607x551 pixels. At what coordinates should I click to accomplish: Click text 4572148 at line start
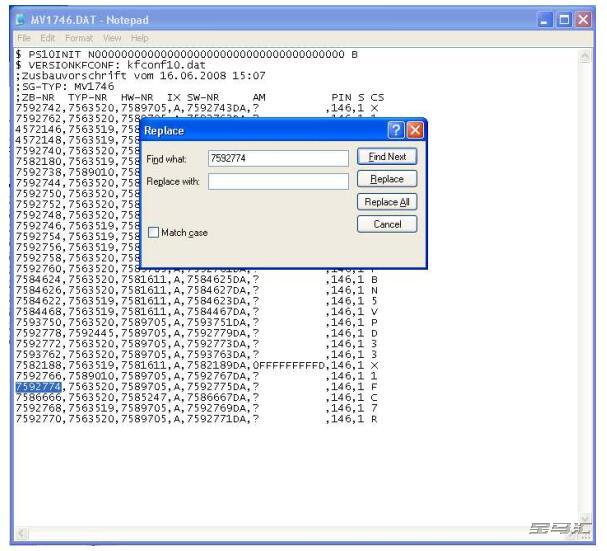click(38, 140)
